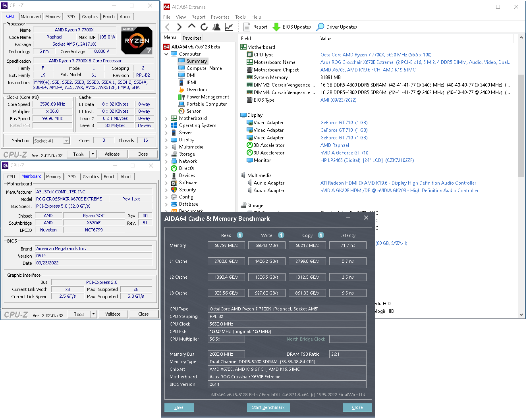Viewport: 527px width, 420px height.
Task: Click the BIOS Updates green arrow icon
Action: [276, 27]
